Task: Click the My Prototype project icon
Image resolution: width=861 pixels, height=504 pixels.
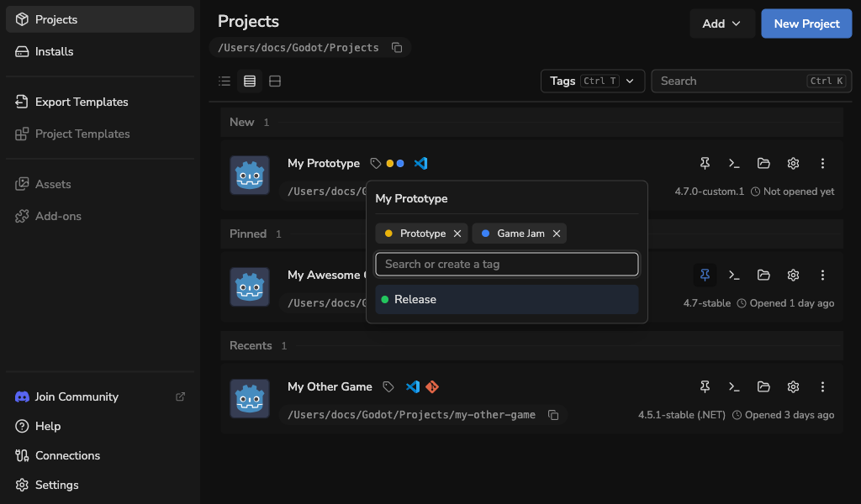Action: point(250,175)
